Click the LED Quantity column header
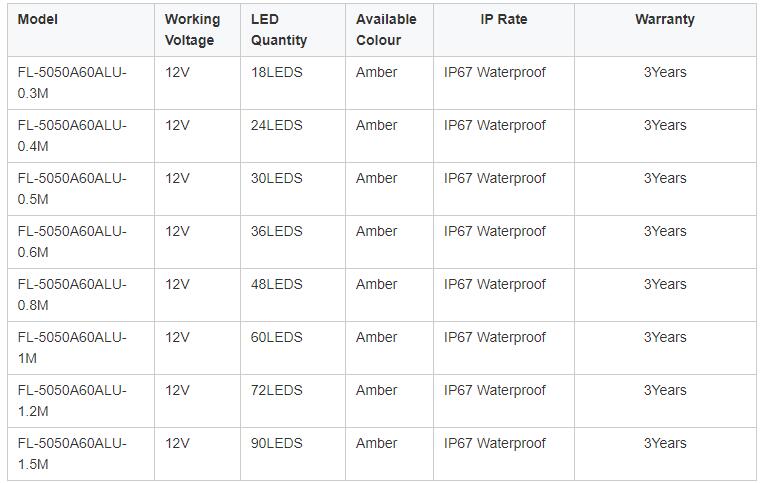Viewport: 764px width, 483px height. [278, 30]
